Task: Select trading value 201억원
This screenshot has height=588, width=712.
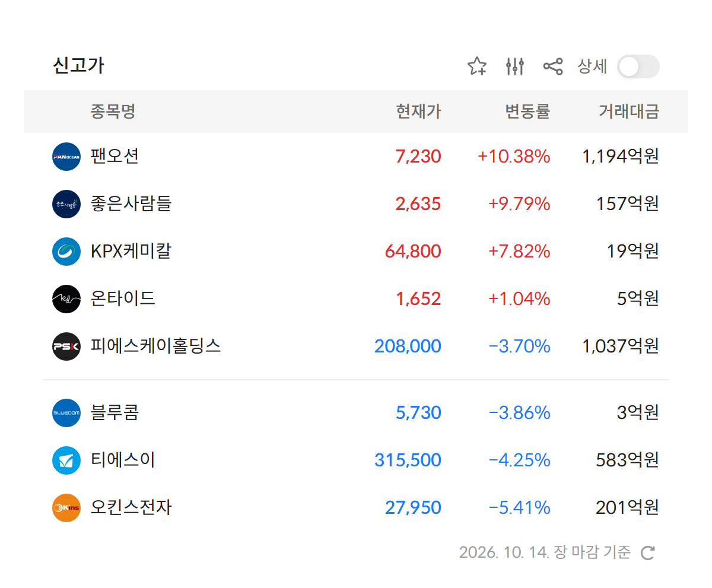Action: [628, 508]
